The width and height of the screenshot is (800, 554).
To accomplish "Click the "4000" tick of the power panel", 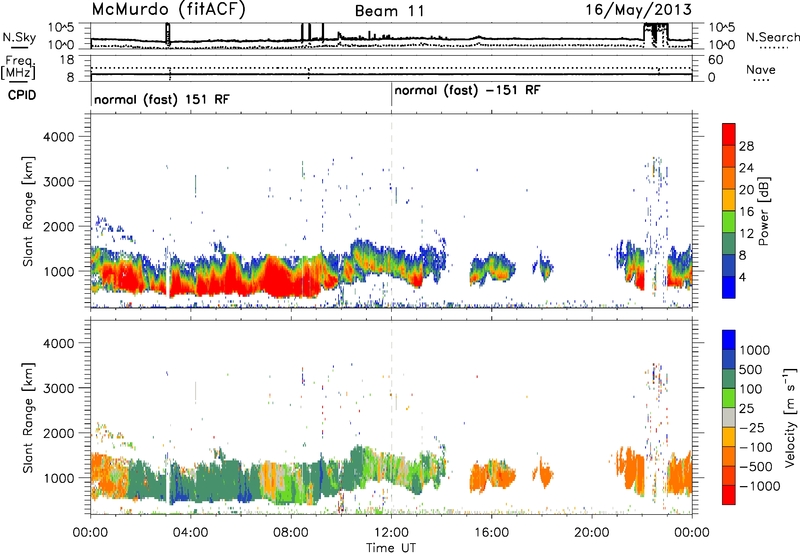I will click(58, 137).
